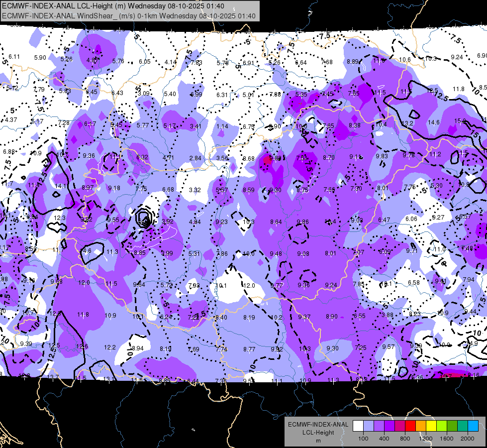Screen dimensions: 487x448
Task: Click the grid value 6.31
Action: pyautogui.click(x=222, y=95)
